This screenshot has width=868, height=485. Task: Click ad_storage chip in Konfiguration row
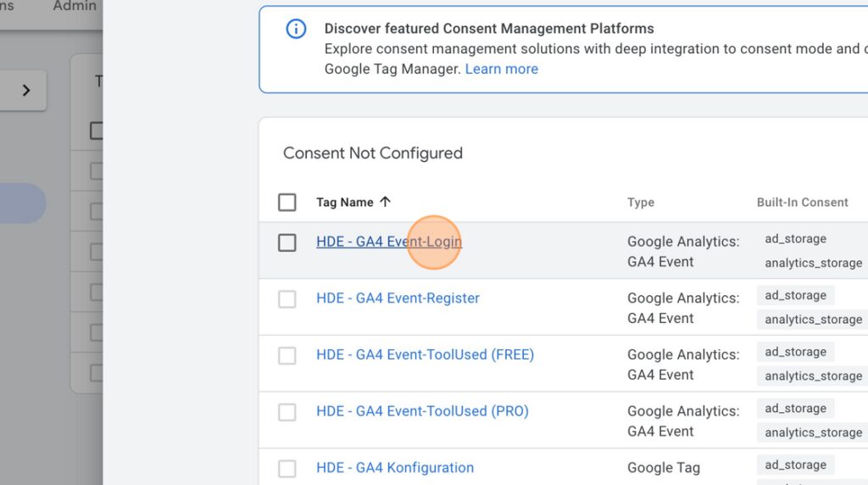pos(795,465)
